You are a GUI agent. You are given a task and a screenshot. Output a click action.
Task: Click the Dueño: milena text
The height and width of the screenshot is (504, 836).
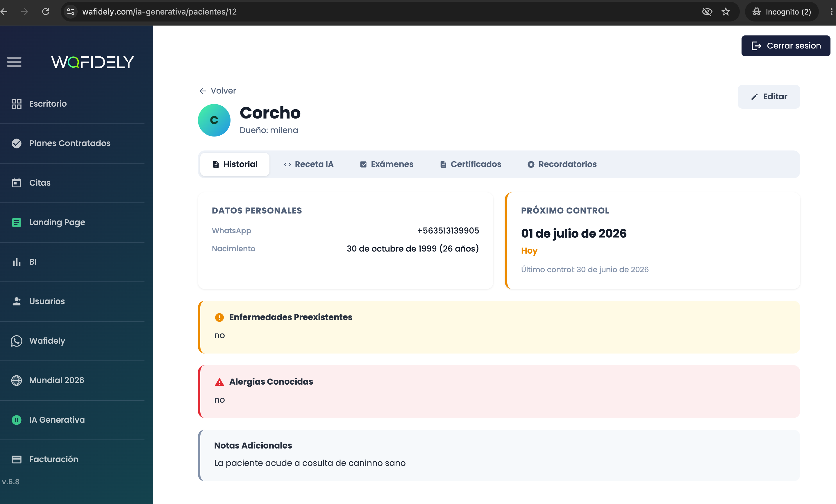(269, 130)
